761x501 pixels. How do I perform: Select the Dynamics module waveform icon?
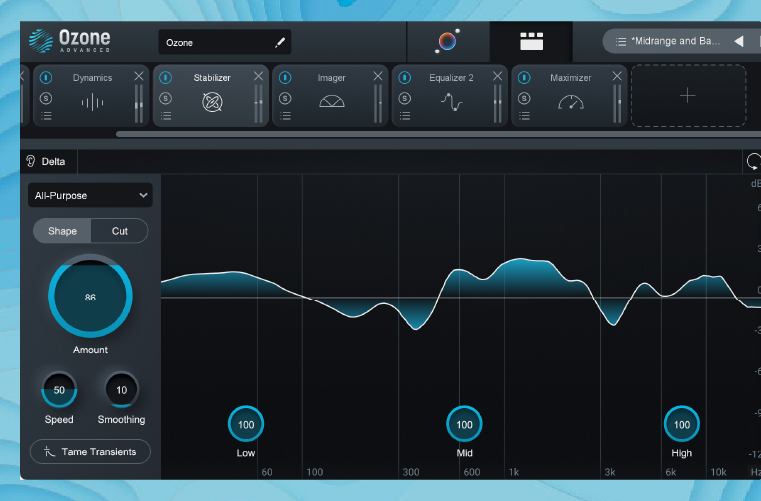pyautogui.click(x=92, y=102)
